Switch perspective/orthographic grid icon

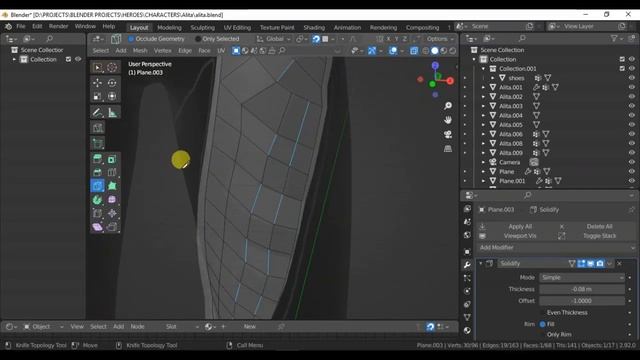tap(448, 149)
